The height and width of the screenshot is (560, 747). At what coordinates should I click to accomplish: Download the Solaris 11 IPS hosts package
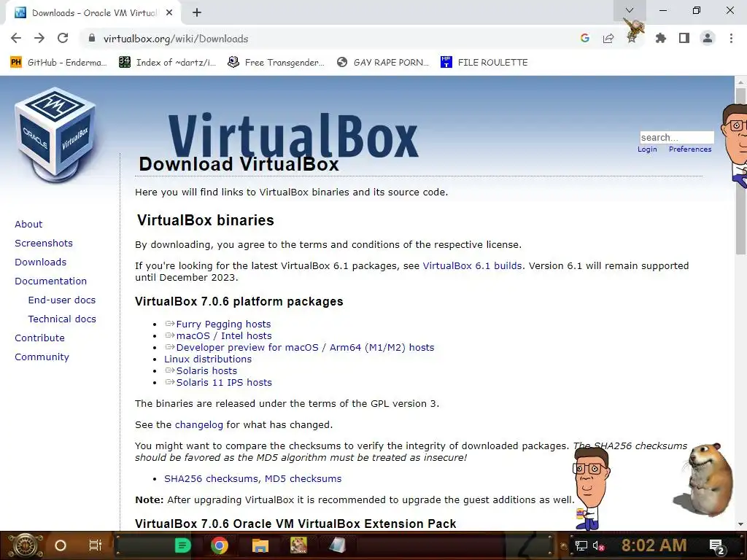(x=224, y=382)
